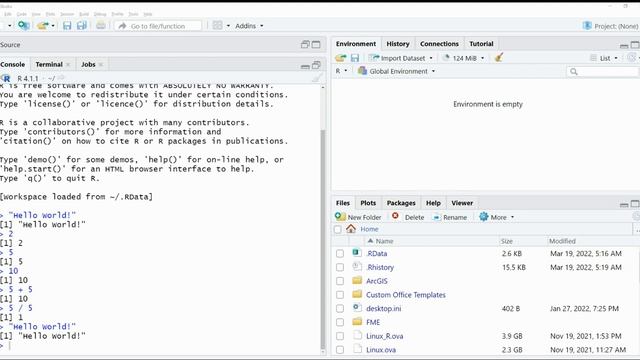Click the Print icon in toolbar

101,26
